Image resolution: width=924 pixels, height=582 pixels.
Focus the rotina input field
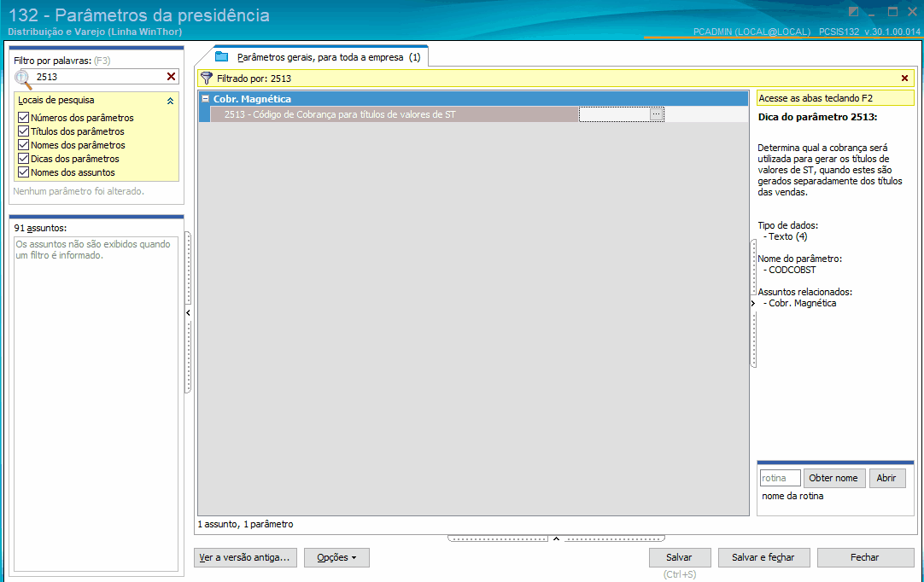[781, 479]
